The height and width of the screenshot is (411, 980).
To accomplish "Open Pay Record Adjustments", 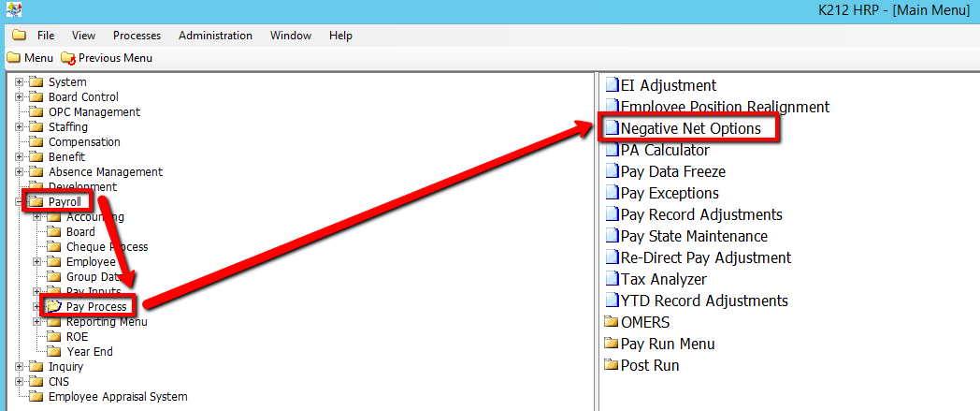I will click(x=701, y=214).
